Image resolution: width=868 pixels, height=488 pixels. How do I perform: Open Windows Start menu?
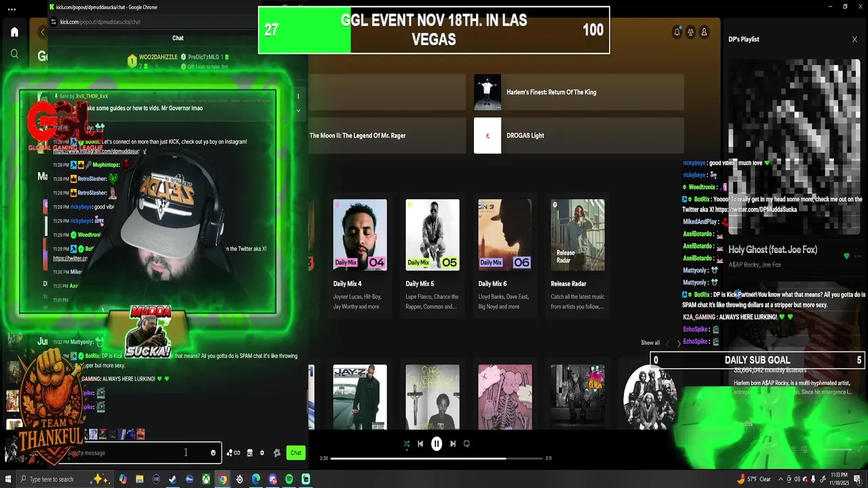(9, 479)
